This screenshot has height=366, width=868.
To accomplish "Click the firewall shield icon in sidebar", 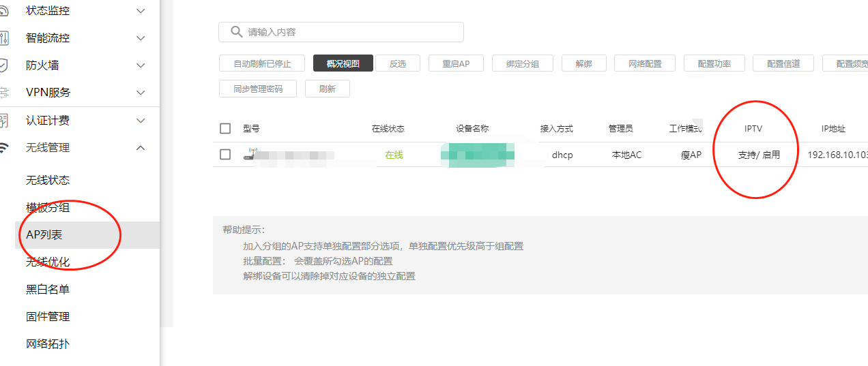I will click(3, 65).
